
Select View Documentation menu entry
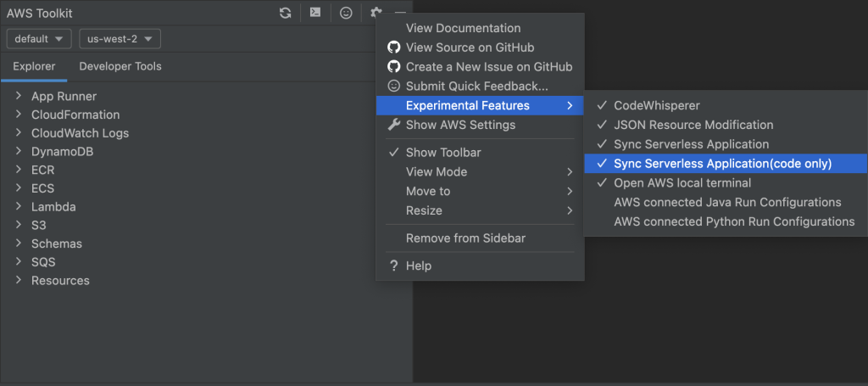pyautogui.click(x=480, y=28)
